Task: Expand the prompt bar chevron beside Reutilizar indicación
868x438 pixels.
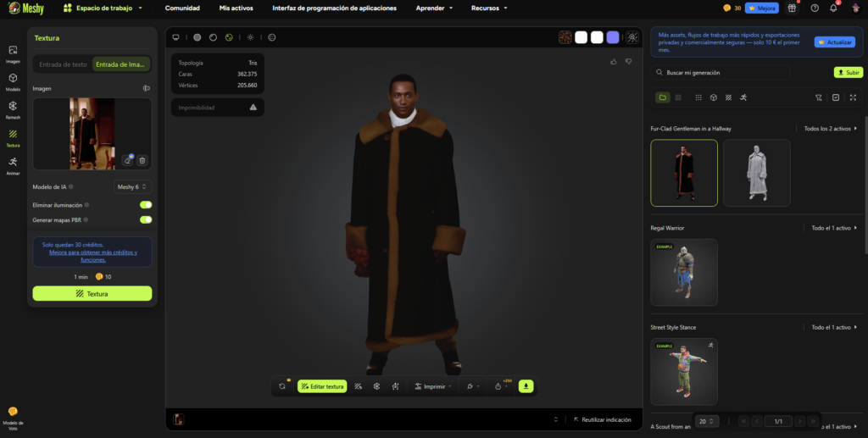Action: 556,419
